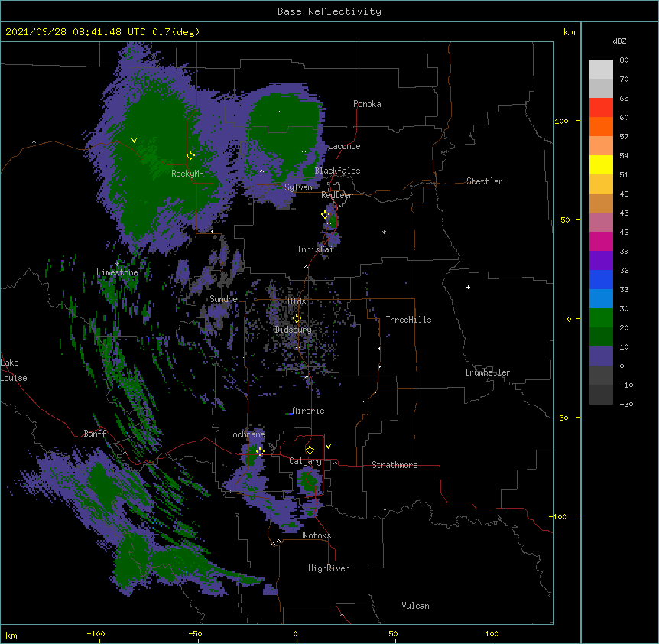This screenshot has height=644, width=659.
Task: Click the RedDeer city label
Action: pos(336,195)
